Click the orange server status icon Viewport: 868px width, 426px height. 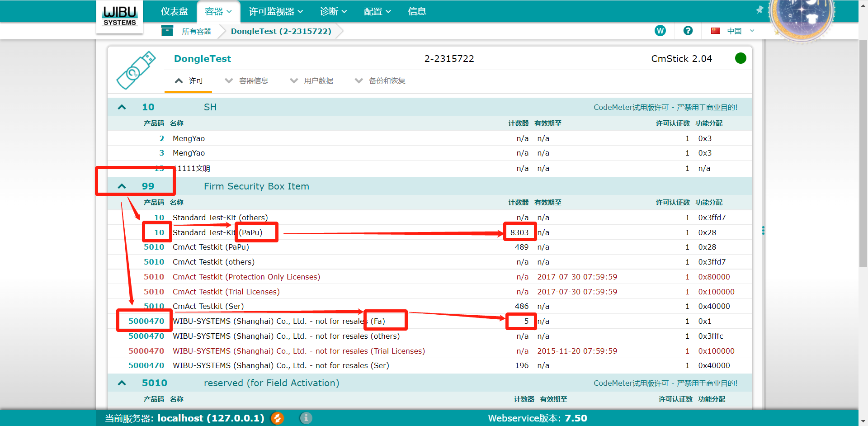tap(277, 418)
